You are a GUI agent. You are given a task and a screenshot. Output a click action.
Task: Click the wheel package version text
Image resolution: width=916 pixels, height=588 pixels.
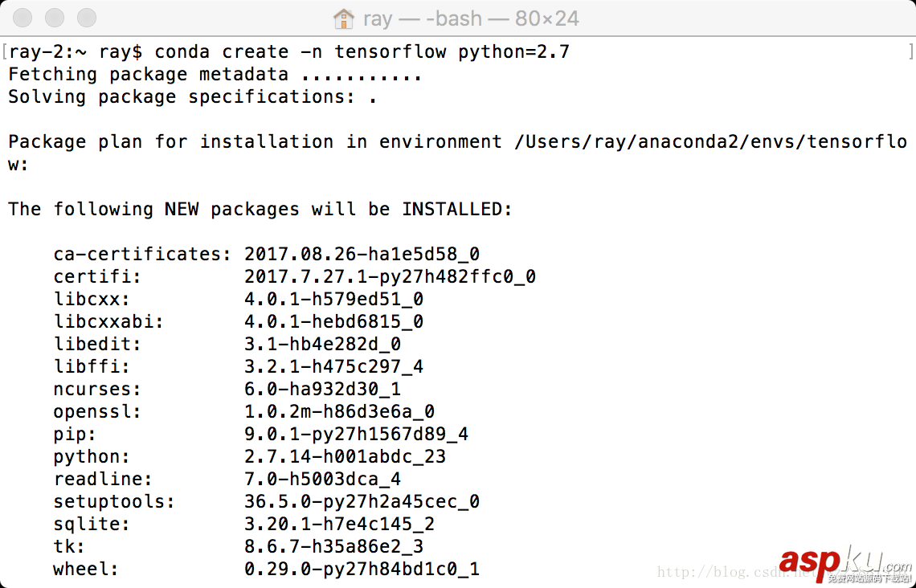pyautogui.click(x=362, y=570)
